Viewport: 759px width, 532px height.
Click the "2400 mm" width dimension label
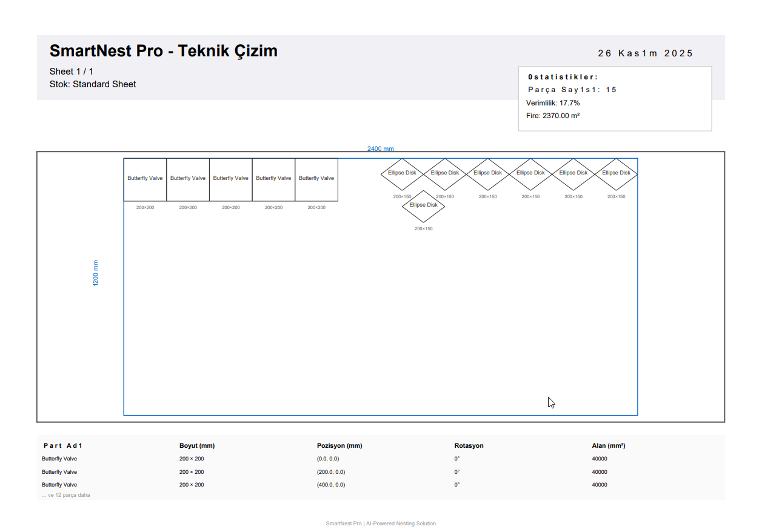tap(381, 148)
